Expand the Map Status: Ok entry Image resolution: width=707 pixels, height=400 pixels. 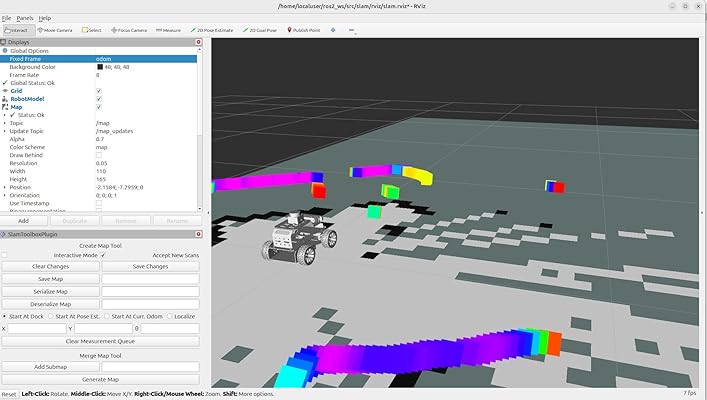(5, 115)
